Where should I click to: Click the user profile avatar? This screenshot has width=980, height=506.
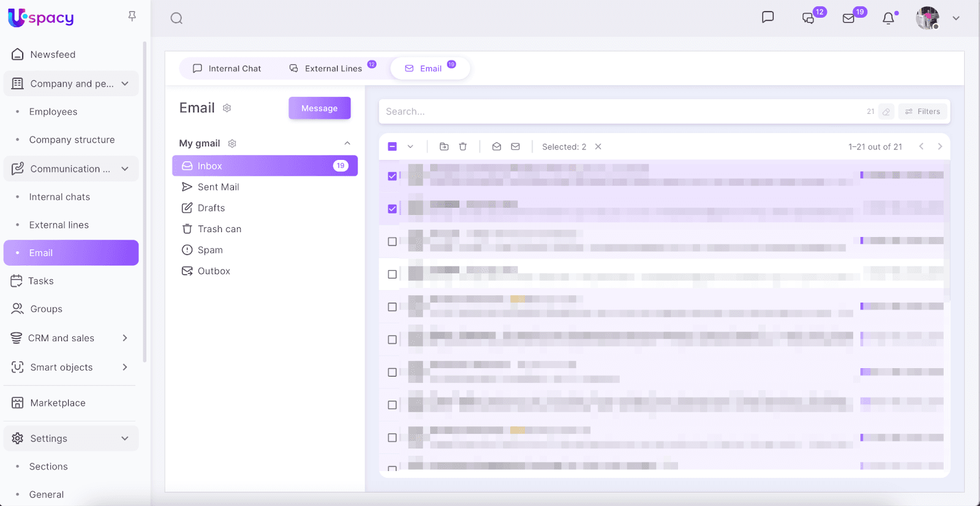pyautogui.click(x=927, y=18)
